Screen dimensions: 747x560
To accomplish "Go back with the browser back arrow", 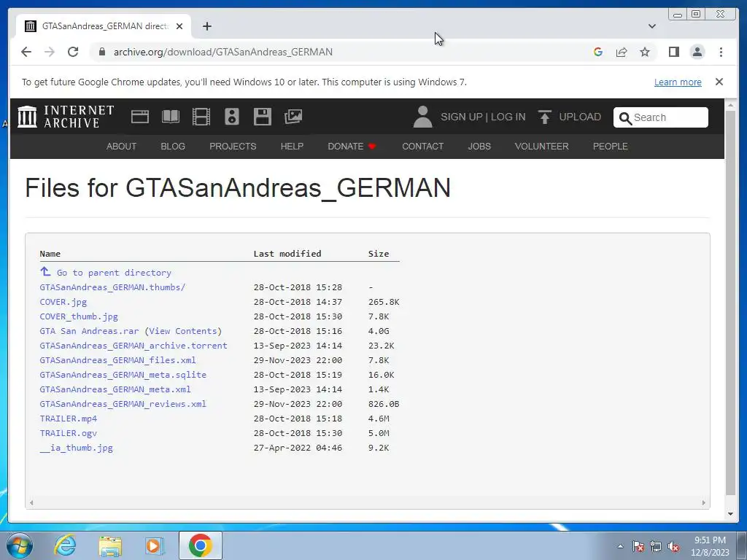I will click(x=26, y=52).
